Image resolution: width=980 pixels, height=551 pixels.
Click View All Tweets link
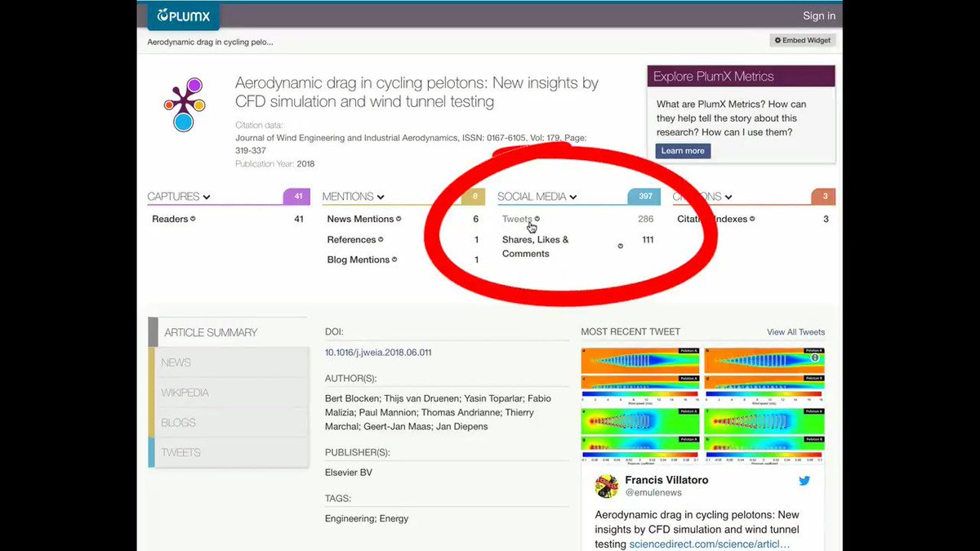point(795,332)
